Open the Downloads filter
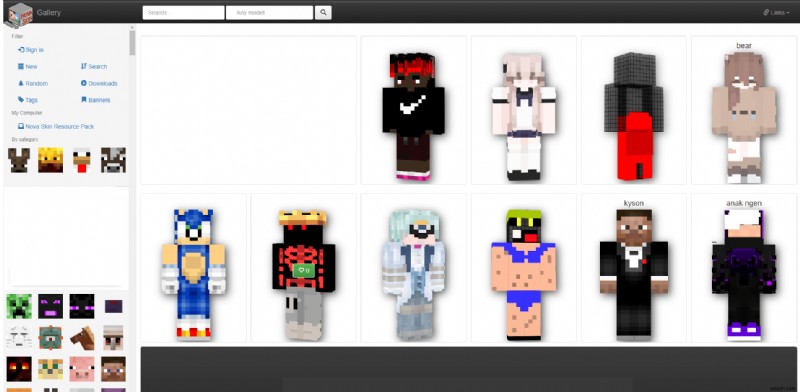 tap(99, 84)
